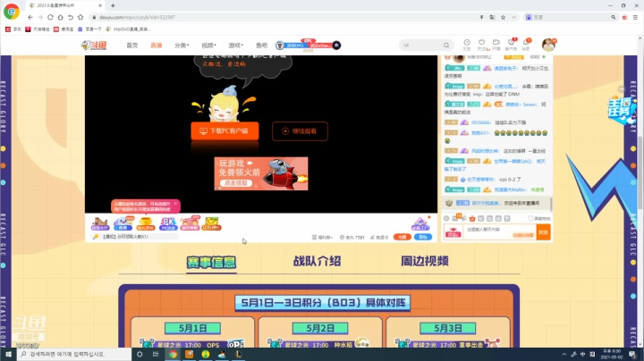Screen dimensions: 644x361
Task: Click the orange crown icon in chat toolbar
Action: point(472,218)
